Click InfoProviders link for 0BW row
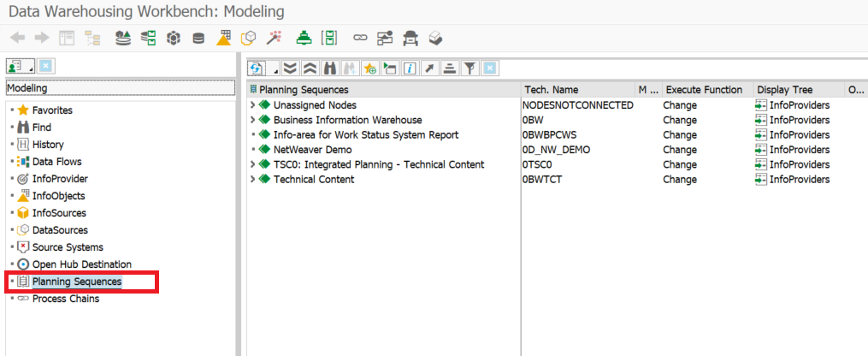The width and height of the screenshot is (868, 356). [799, 120]
